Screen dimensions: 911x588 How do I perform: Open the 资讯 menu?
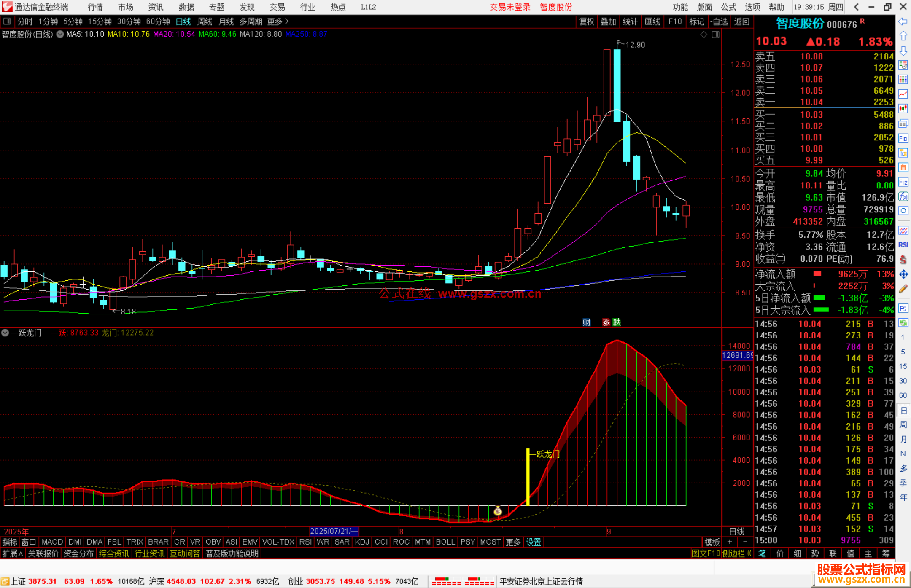[x=156, y=7]
